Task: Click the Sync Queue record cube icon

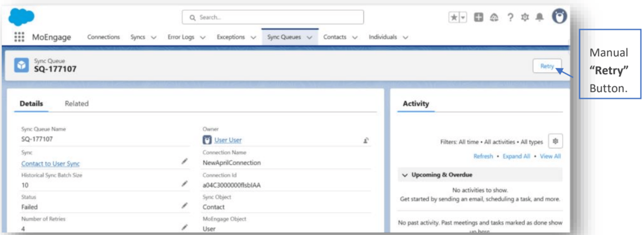Action: click(x=21, y=65)
